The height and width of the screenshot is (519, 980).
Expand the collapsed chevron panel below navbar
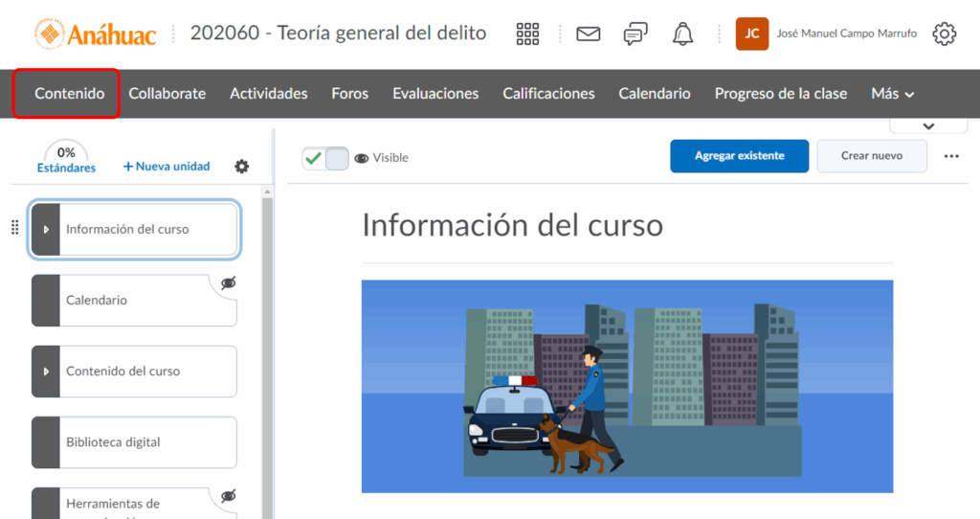pos(927,125)
